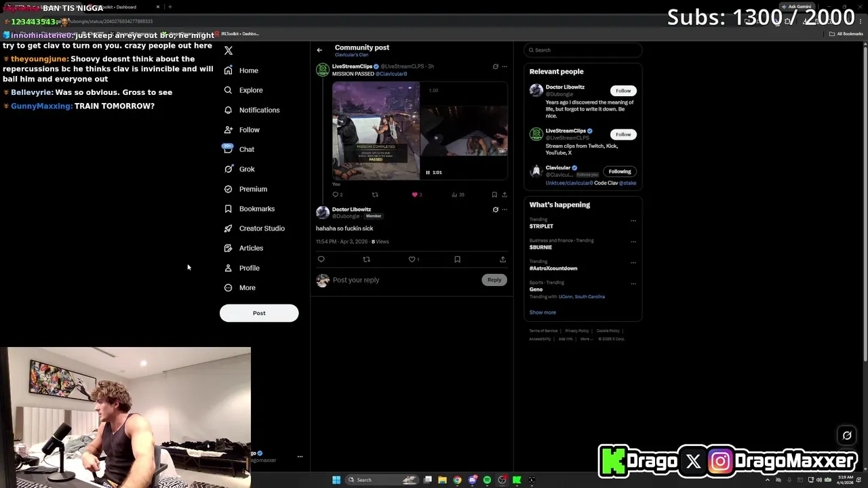Click the Grok floating button bottom right
The image size is (868, 488).
coord(847,436)
